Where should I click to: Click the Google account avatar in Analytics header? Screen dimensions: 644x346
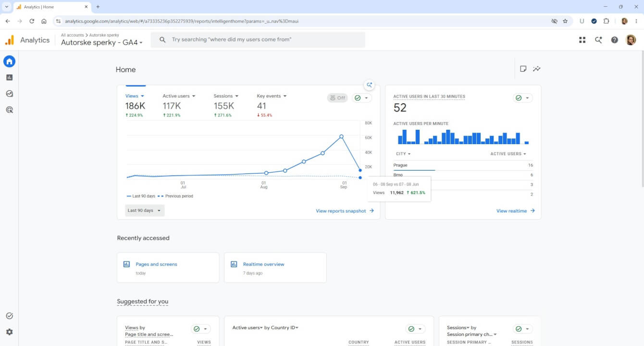click(x=631, y=40)
